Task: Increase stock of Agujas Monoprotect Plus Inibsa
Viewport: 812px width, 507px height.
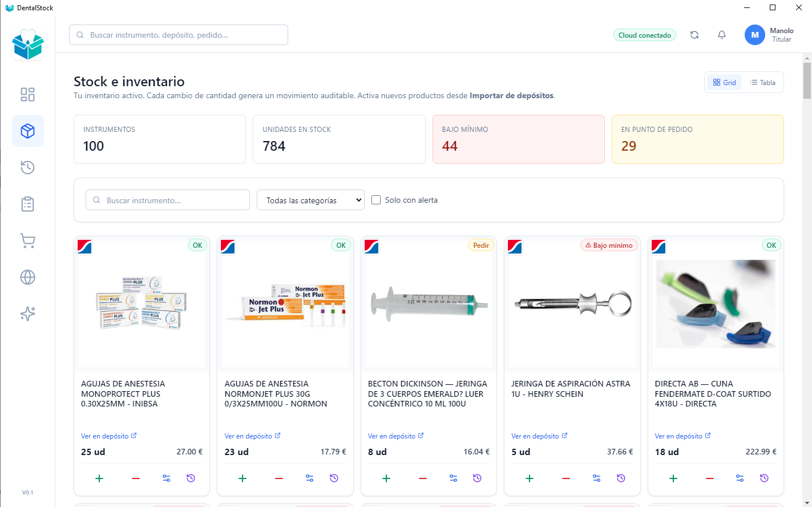Action: 99,478
